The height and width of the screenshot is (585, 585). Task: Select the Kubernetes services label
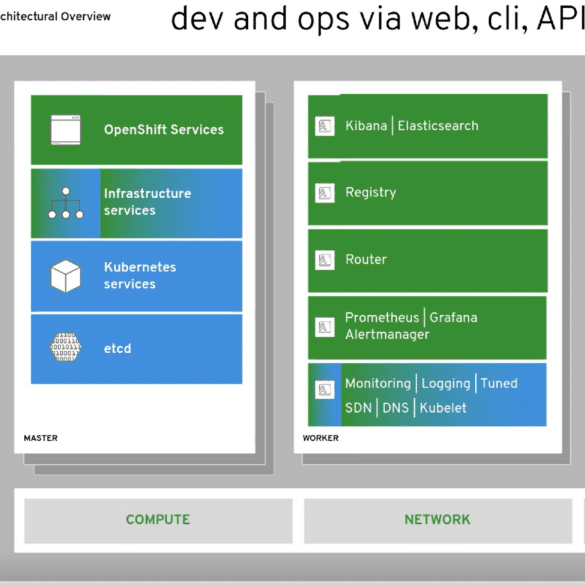140,275
